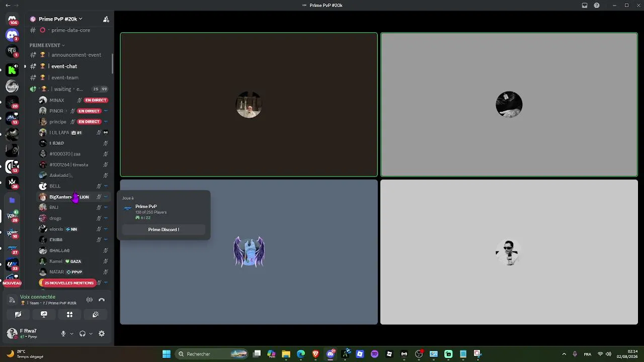Open Windows Start menu
Viewport: 644px width, 362px height.
point(167,354)
